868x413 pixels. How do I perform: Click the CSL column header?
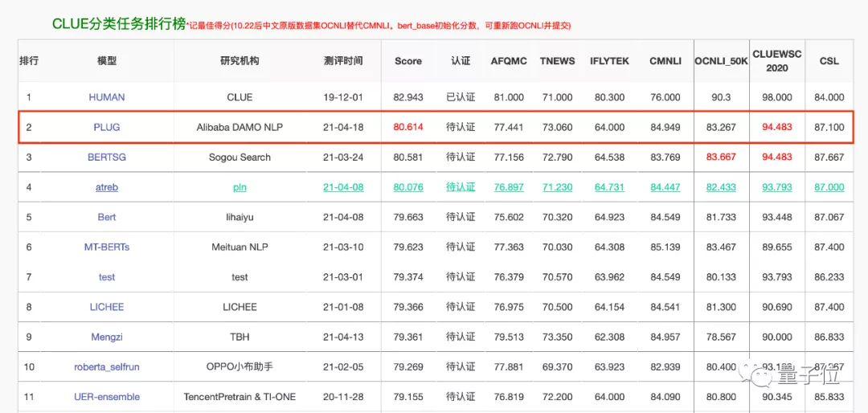(x=829, y=61)
